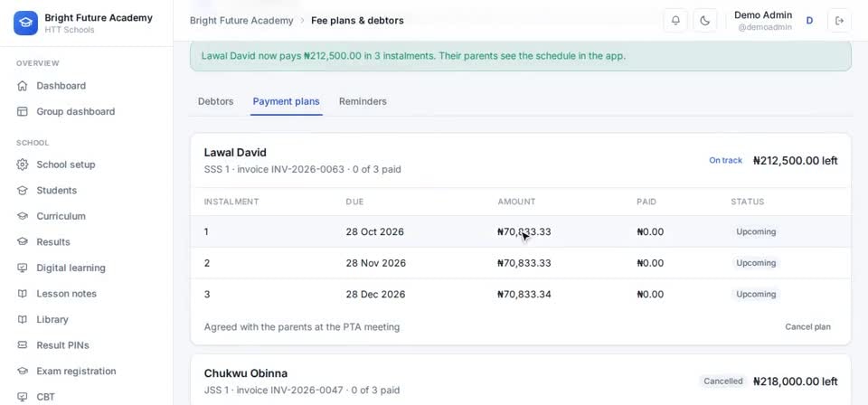
Task: Toggle dark mode with the moon icon
Action: (x=704, y=21)
